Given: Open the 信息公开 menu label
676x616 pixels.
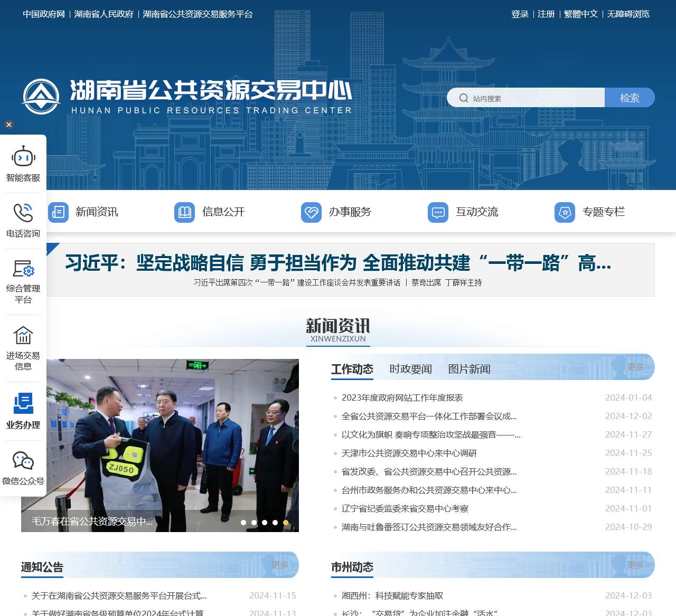Looking at the screenshot, I should click(223, 212).
